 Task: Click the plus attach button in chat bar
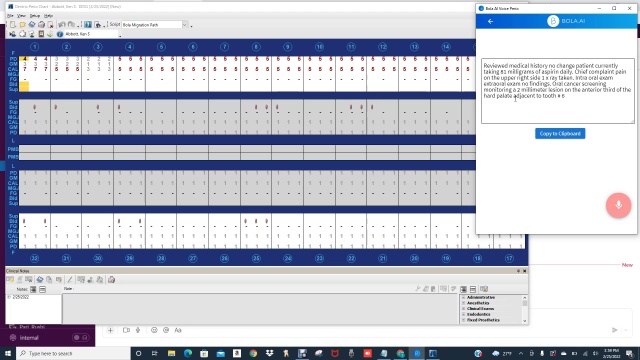click(x=110, y=330)
